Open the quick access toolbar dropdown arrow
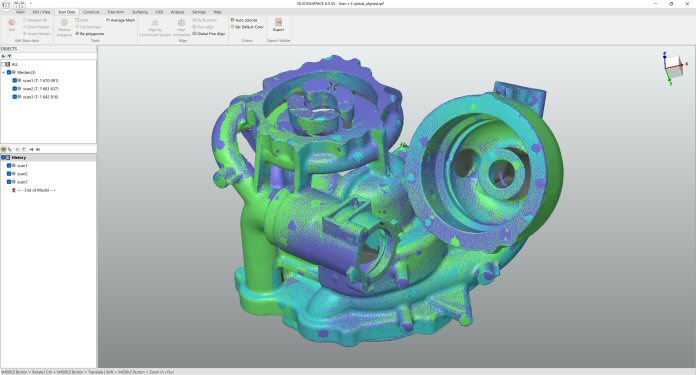This screenshot has height=375, width=696. tap(31, 4)
